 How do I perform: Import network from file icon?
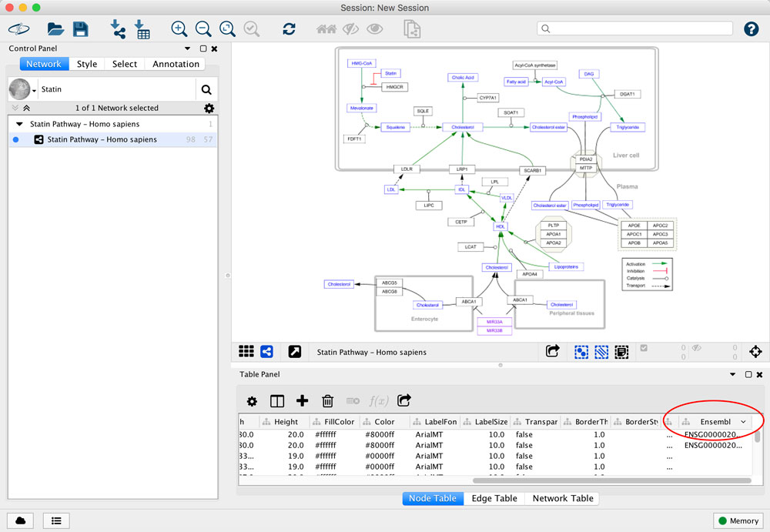pyautogui.click(x=118, y=29)
